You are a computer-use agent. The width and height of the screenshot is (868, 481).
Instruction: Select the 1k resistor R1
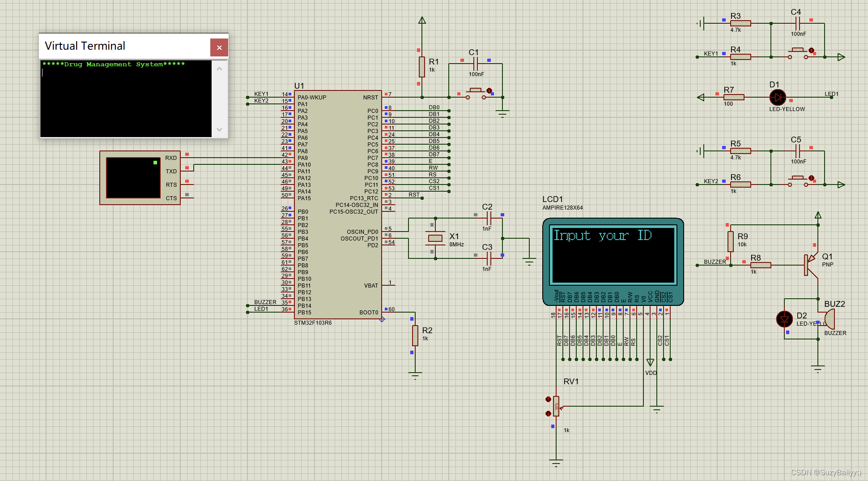tap(421, 67)
